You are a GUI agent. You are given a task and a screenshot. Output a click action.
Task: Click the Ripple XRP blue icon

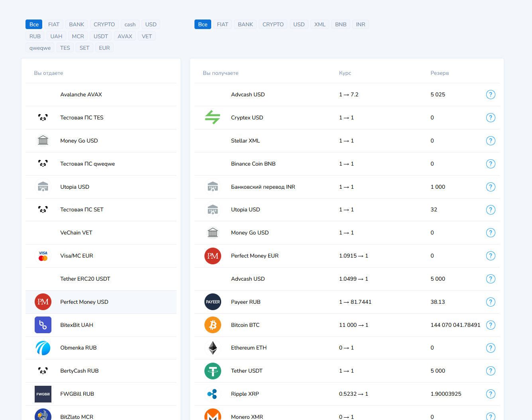[213, 394]
